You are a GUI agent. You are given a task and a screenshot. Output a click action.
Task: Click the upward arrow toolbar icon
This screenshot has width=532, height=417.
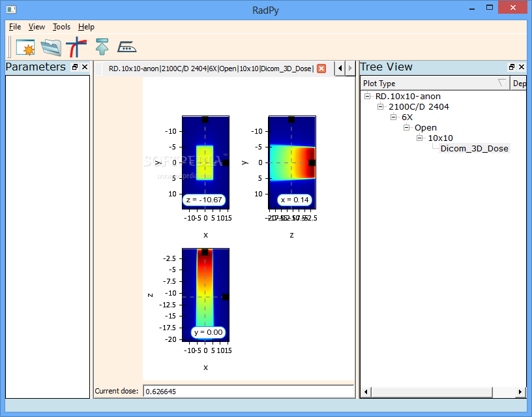pyautogui.click(x=102, y=47)
